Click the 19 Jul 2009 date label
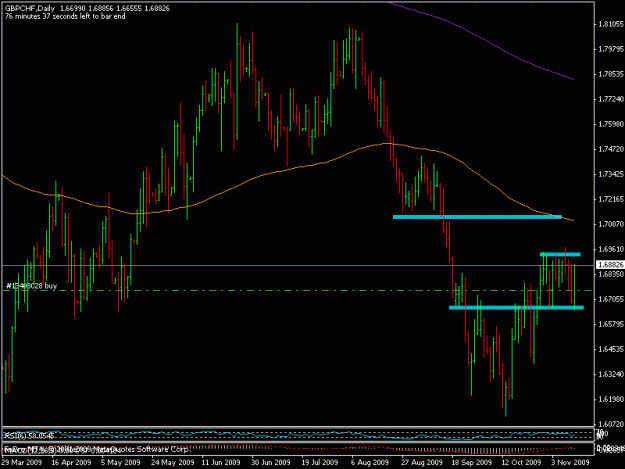Screen dimensions: 625x469 [320, 462]
